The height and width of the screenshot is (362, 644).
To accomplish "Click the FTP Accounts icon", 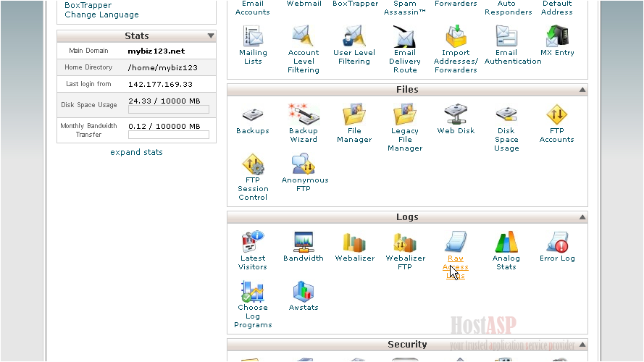I will coord(556,114).
